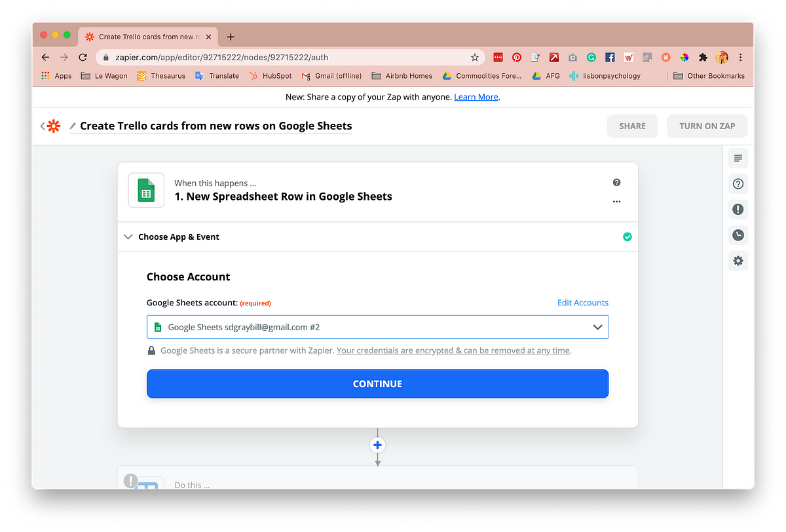The width and height of the screenshot is (786, 532).
Task: Click the TURN ON ZAP button
Action: 707,126
